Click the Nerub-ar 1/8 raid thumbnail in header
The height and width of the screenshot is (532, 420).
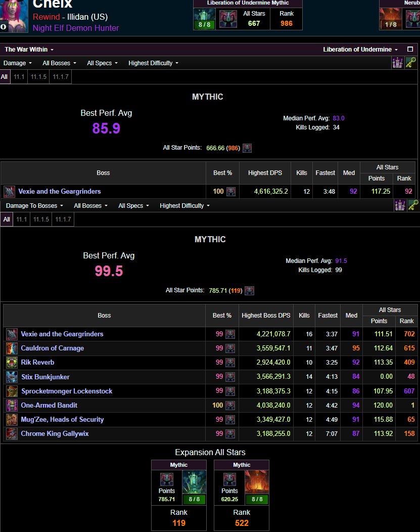(x=391, y=19)
